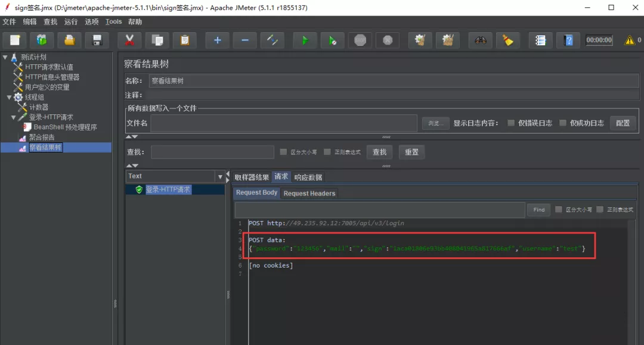Select the Request Body tab

(256, 193)
